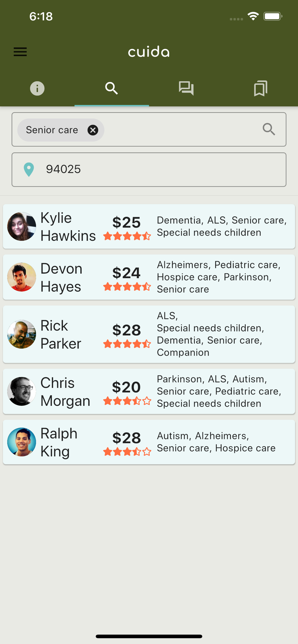This screenshot has width=298, height=644.
Task: Edit the 94025 zip code field
Action: (x=161, y=169)
